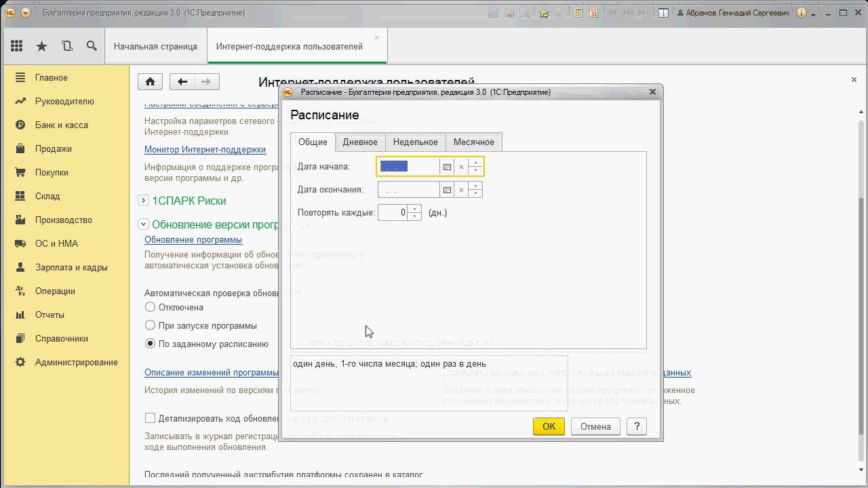Click the Дата окончания input field
Image resolution: width=868 pixels, height=488 pixels.
pyautogui.click(x=409, y=190)
